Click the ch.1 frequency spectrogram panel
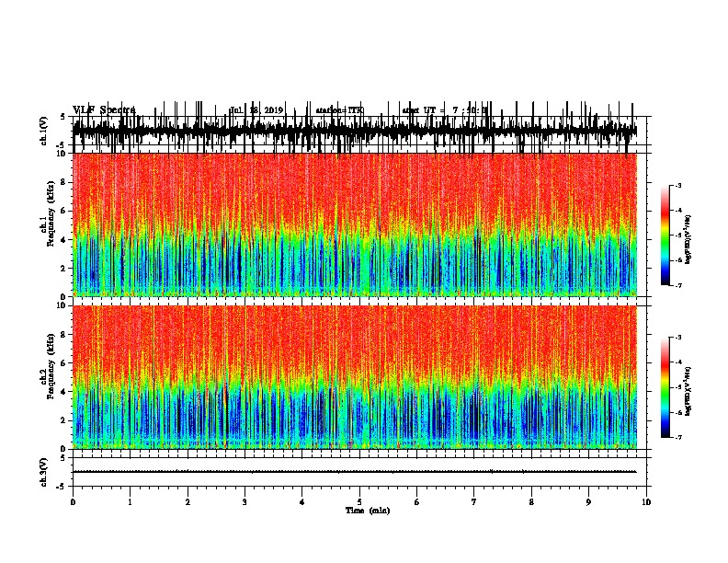 [355, 224]
